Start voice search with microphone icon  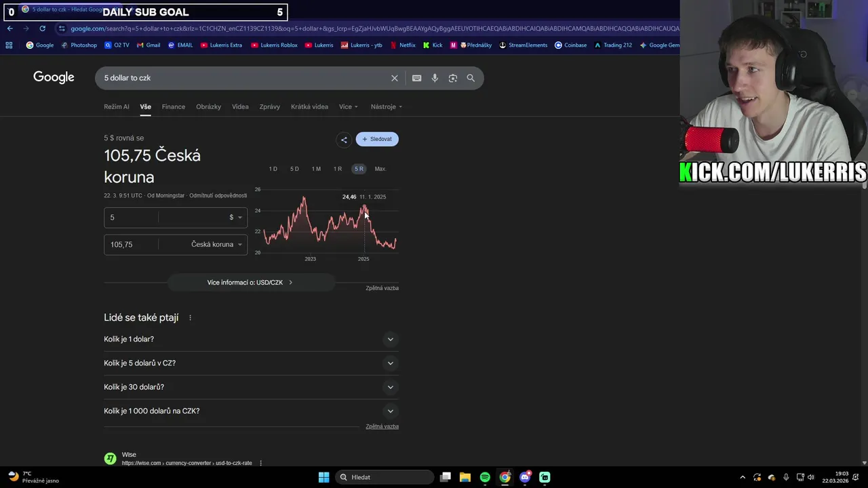[x=435, y=78]
